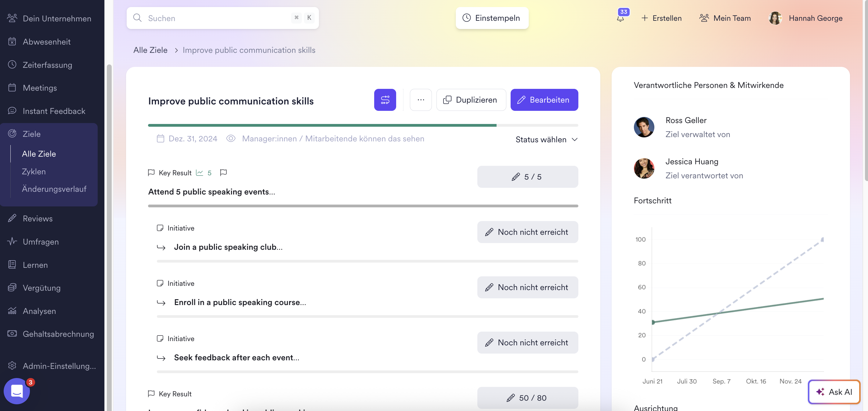
Task: Click the Suchen search field
Action: click(216, 18)
